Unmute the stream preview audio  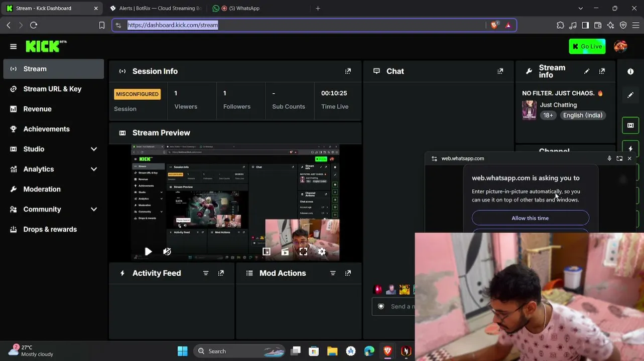(x=167, y=252)
